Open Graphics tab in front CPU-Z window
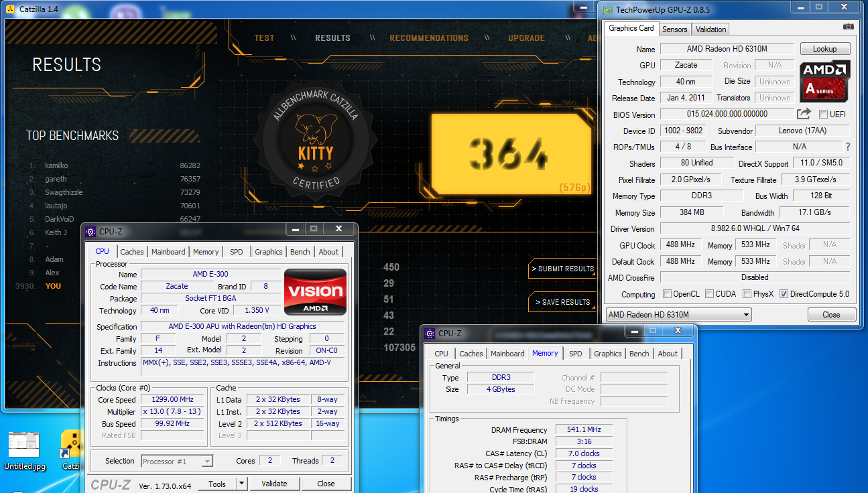 (x=269, y=252)
